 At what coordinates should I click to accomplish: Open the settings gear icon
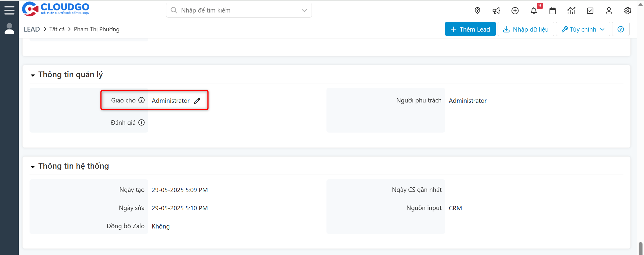pos(628,11)
